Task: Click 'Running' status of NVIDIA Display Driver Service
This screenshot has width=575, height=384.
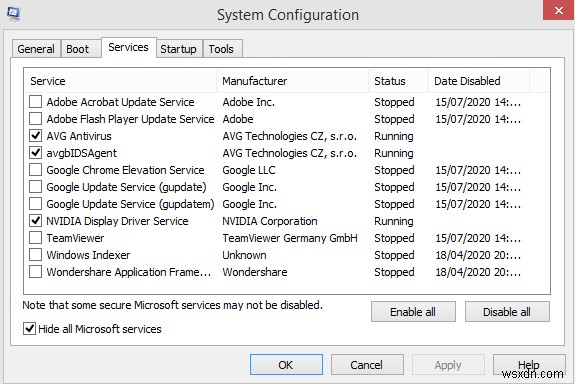Action: point(394,221)
